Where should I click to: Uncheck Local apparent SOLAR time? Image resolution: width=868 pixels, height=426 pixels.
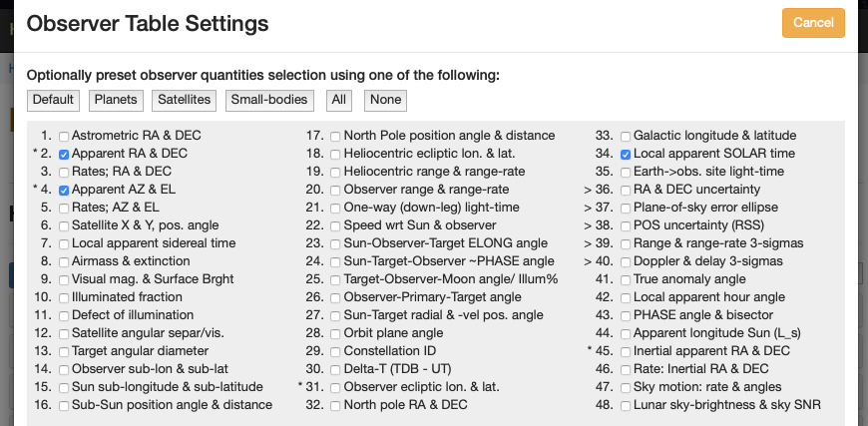tap(626, 155)
